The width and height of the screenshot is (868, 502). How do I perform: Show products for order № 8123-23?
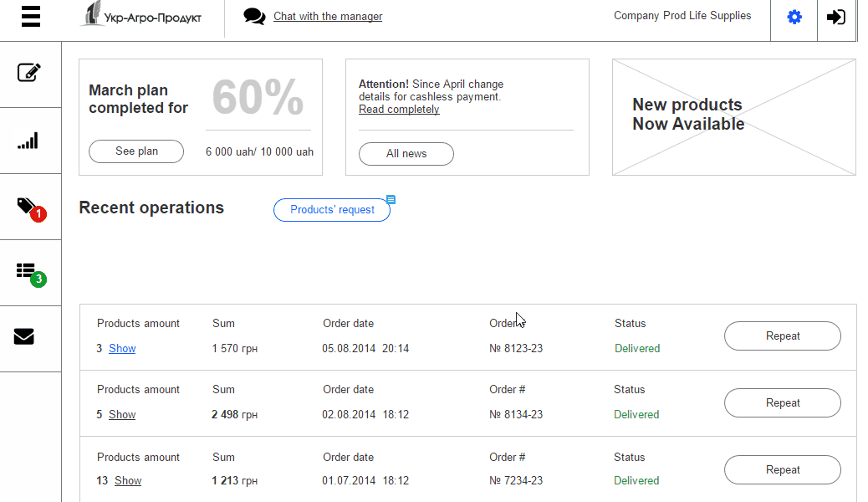coord(122,349)
